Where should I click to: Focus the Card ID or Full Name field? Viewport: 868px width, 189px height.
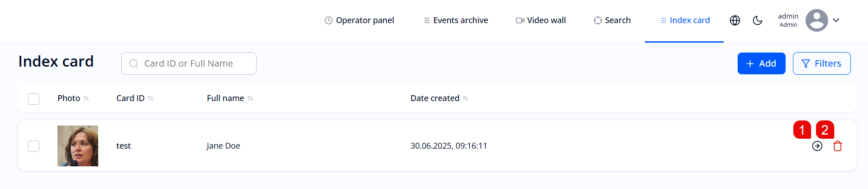pos(195,63)
